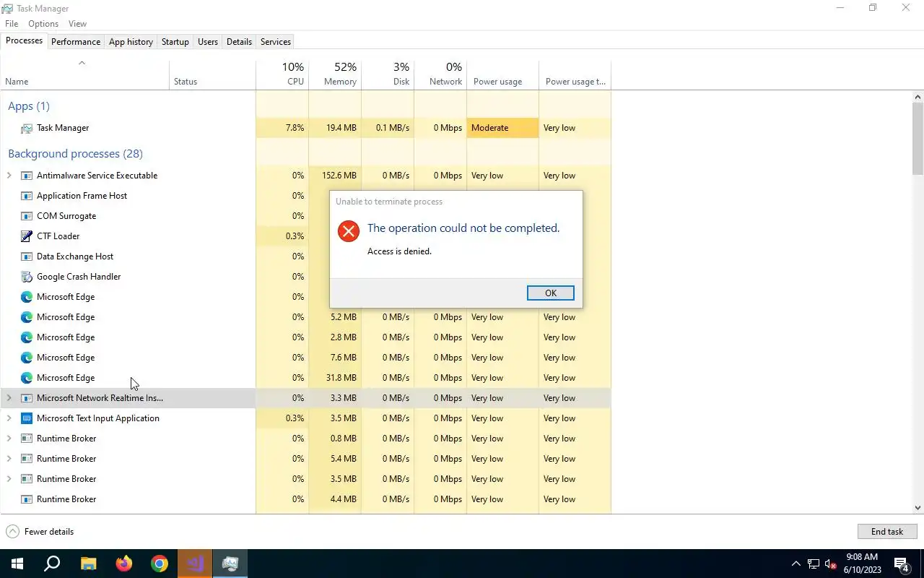Image resolution: width=924 pixels, height=578 pixels.
Task: Click the process list vertical scrollbar thumb
Action: pos(918,138)
